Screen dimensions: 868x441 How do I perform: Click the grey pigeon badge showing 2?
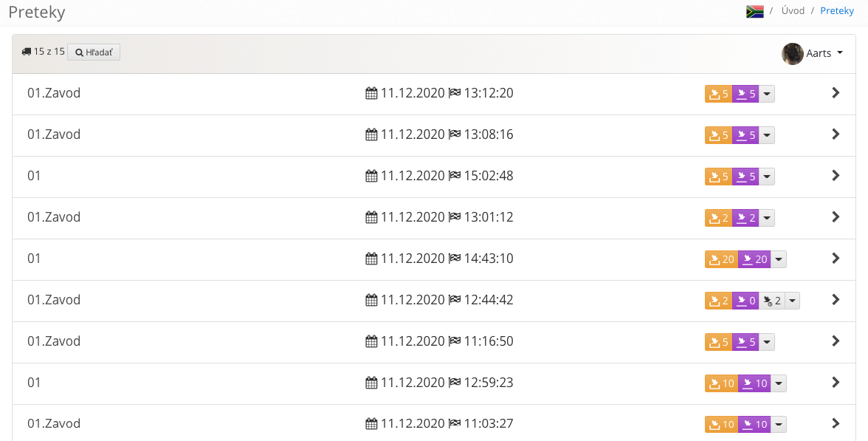click(x=772, y=301)
